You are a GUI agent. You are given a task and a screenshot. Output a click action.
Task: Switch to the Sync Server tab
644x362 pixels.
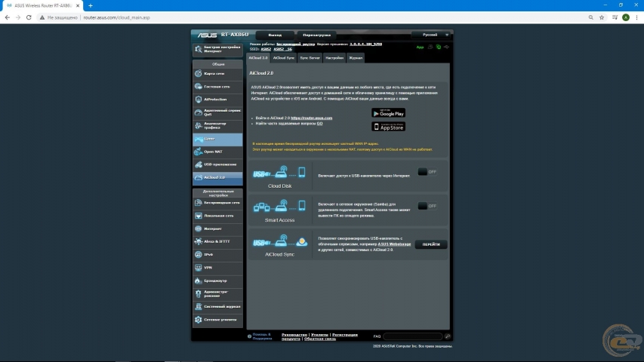click(310, 58)
